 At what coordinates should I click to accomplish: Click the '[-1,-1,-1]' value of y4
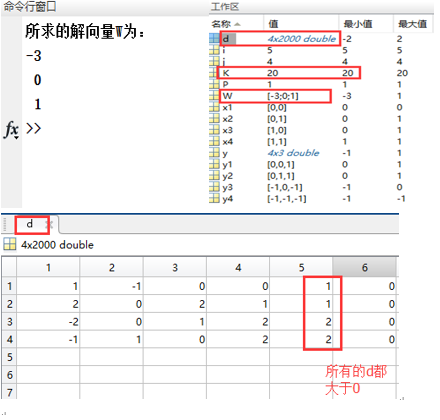(287, 199)
